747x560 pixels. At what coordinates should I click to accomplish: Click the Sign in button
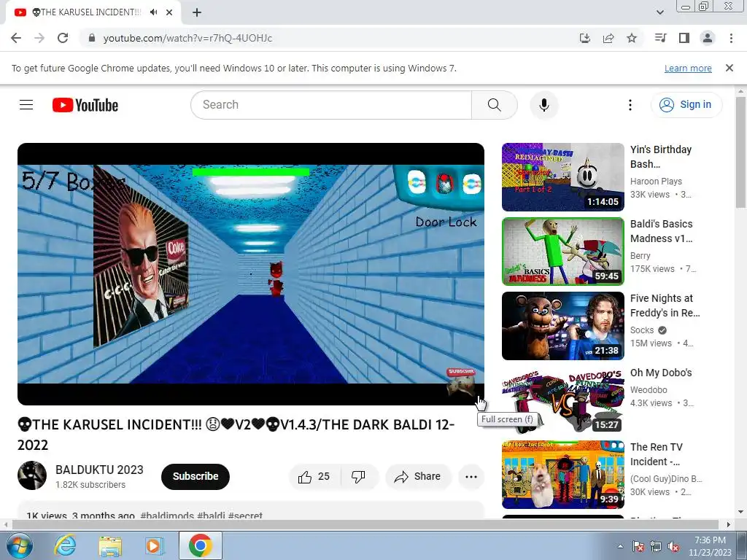point(686,105)
